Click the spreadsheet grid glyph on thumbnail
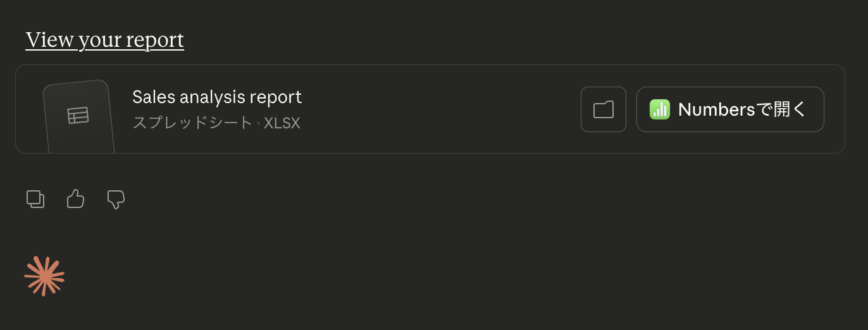The width and height of the screenshot is (868, 330). 78,116
